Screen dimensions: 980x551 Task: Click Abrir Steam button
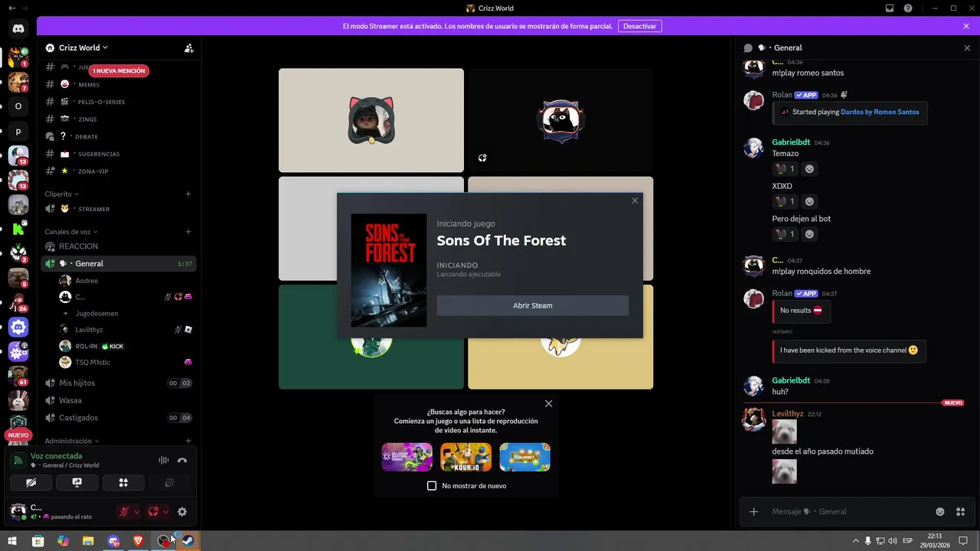click(533, 305)
